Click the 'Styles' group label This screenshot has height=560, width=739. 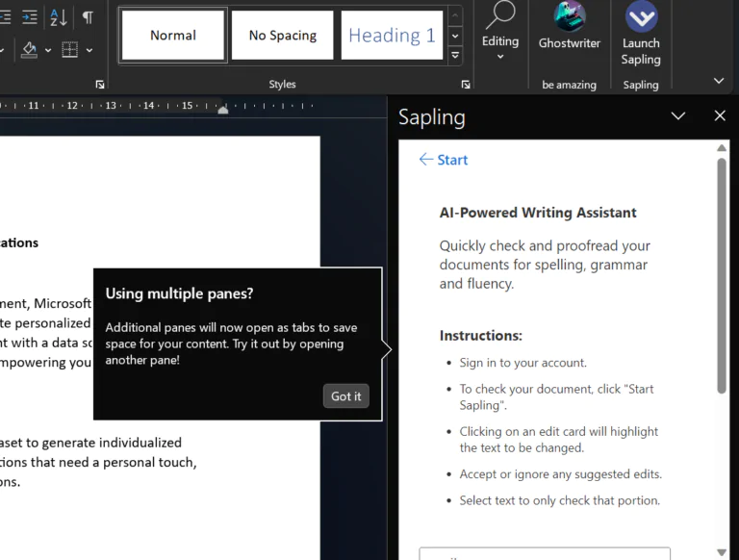(282, 85)
